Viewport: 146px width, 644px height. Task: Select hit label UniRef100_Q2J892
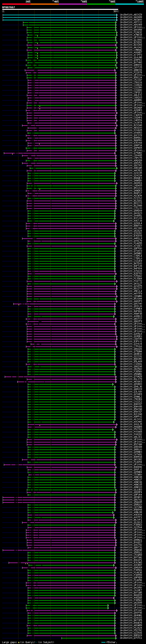click(x=131, y=40)
